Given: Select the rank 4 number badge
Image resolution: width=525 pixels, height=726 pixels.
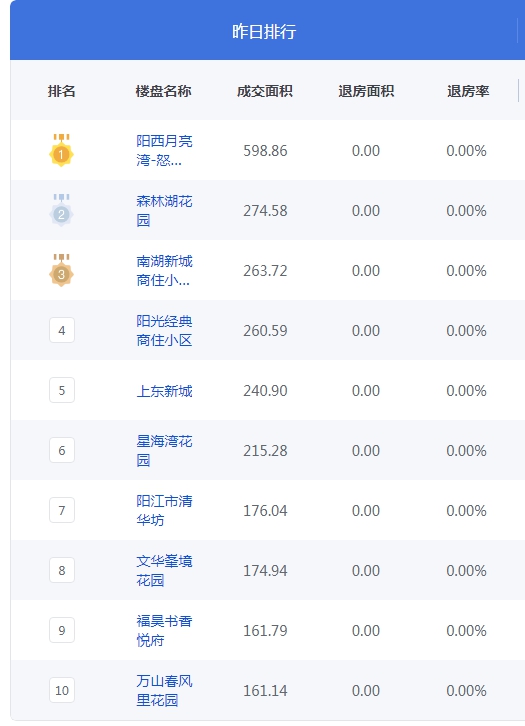Looking at the screenshot, I should pos(62,330).
